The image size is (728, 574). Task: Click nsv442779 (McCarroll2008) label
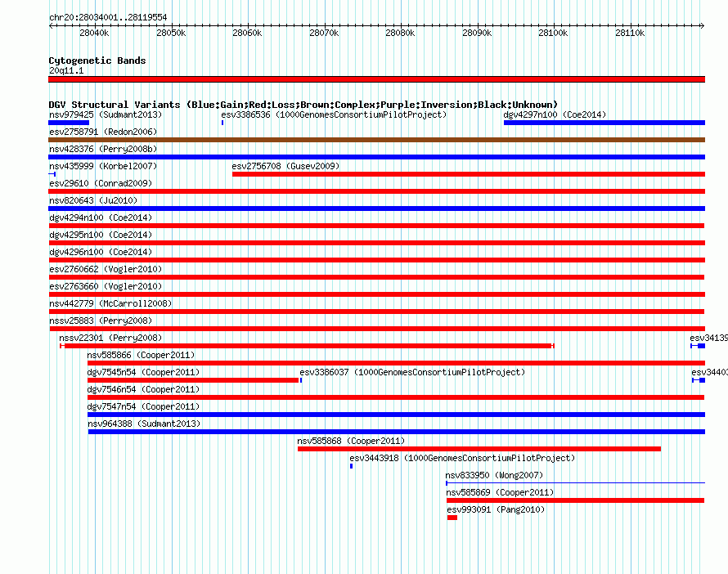tap(110, 303)
